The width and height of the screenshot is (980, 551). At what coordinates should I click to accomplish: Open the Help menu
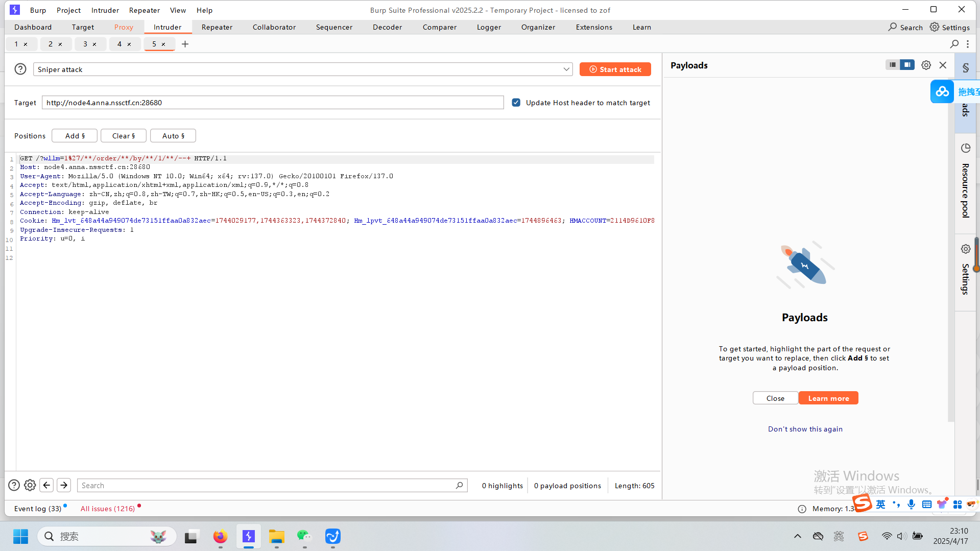pos(204,10)
